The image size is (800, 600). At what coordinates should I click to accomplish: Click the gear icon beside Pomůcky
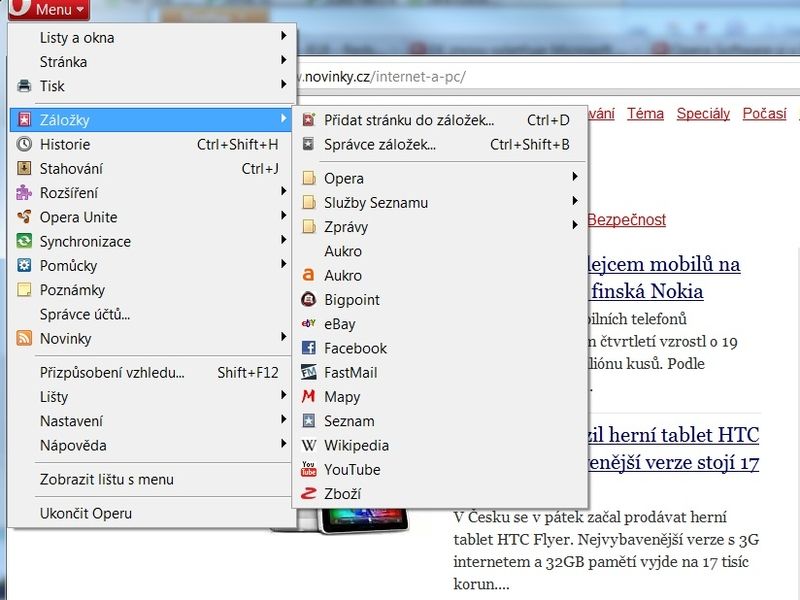24,266
